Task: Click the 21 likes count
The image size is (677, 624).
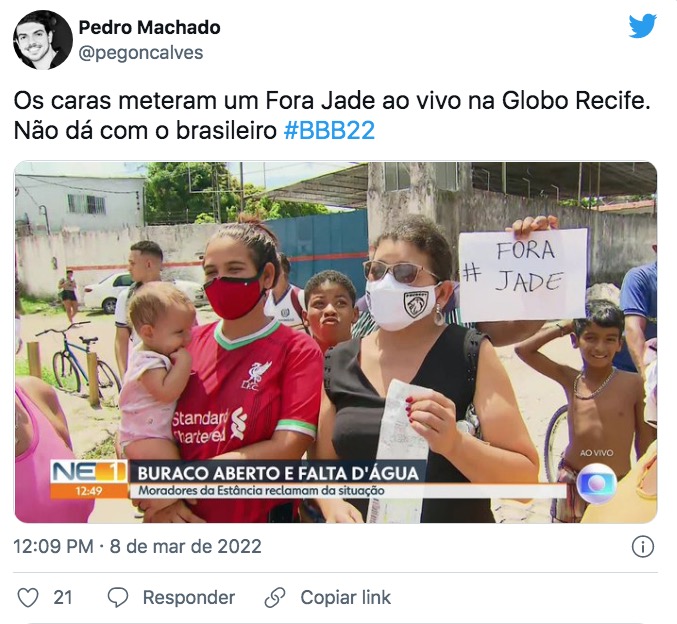Action: click(x=63, y=598)
